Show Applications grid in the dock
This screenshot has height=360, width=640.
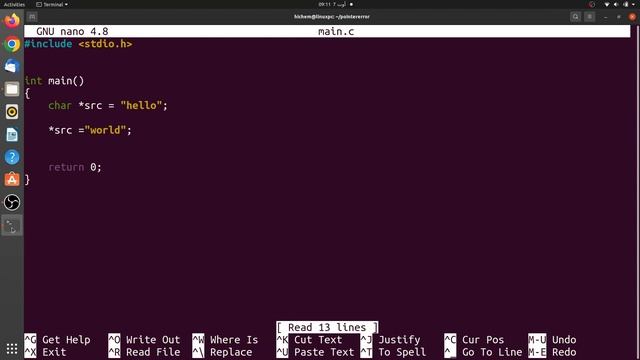(x=12, y=349)
